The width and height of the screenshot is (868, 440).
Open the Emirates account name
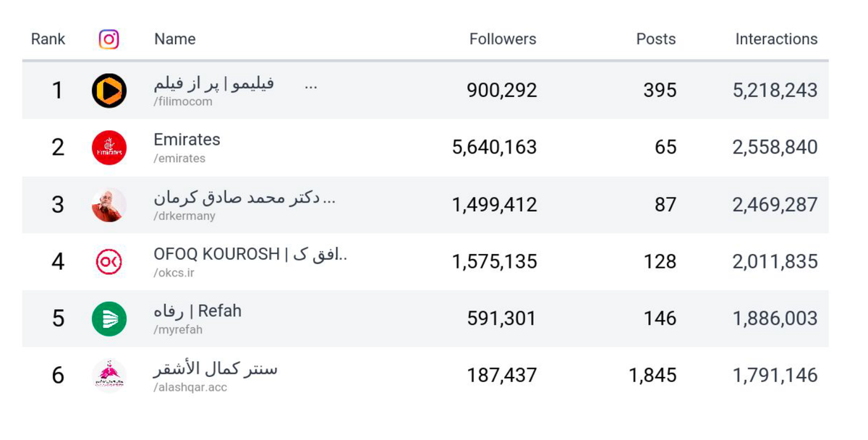pos(187,140)
